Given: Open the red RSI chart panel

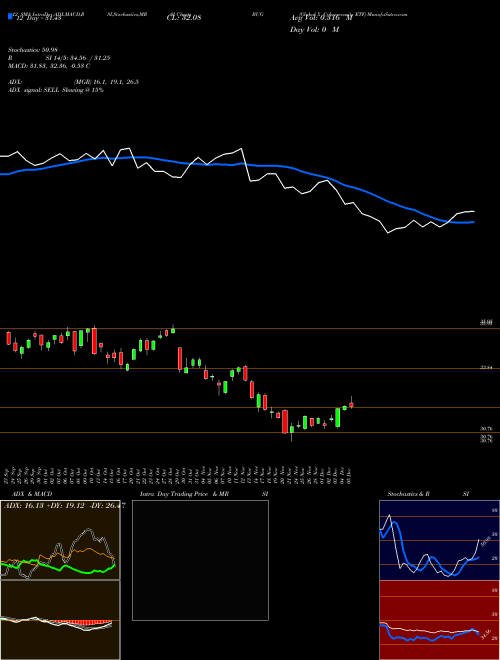Looking at the screenshot, I should tap(439, 620).
